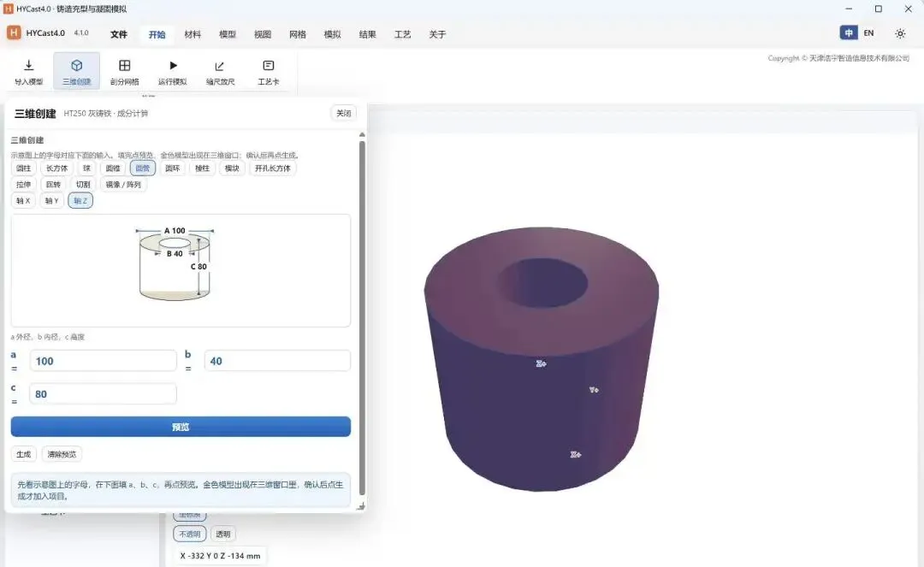Start simulation with 运行模拟 play icon
This screenshot has height=567, width=924.
click(x=173, y=65)
